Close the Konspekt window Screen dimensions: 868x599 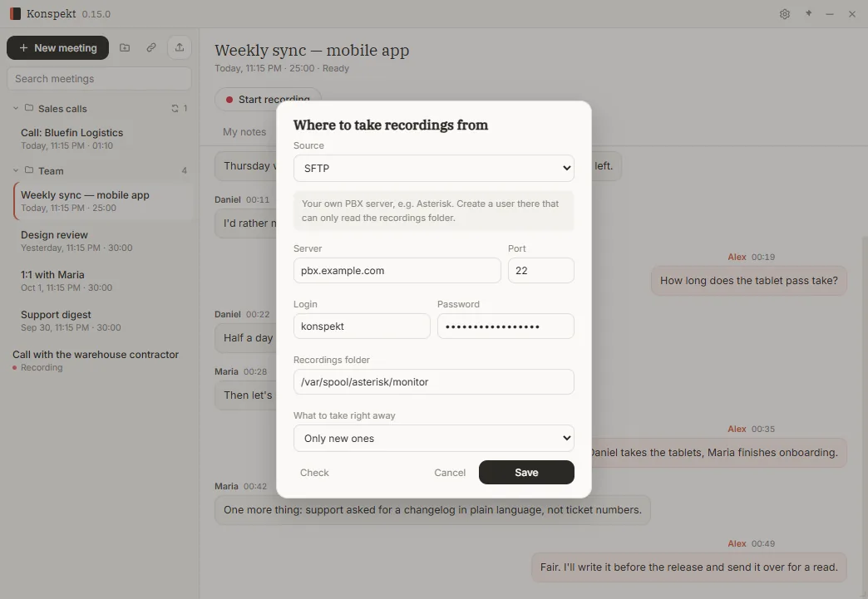click(852, 14)
